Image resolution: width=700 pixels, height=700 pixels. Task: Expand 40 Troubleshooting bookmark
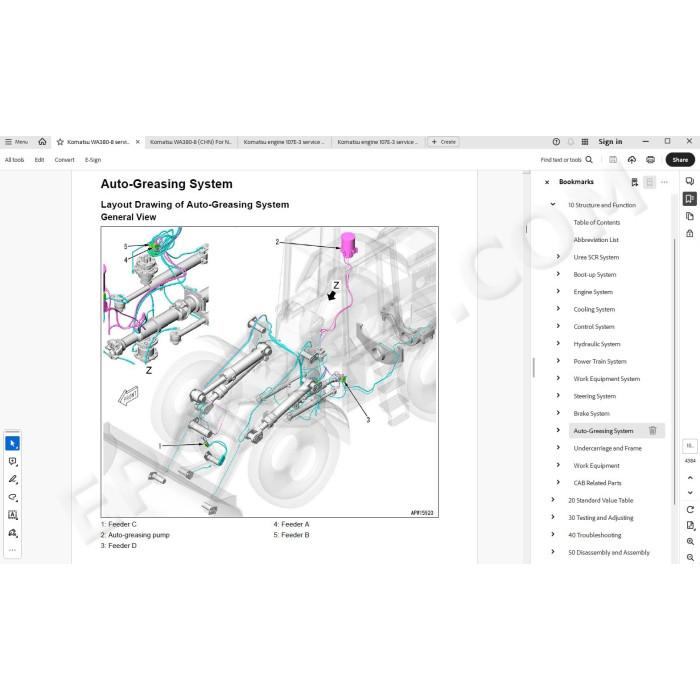pos(553,534)
